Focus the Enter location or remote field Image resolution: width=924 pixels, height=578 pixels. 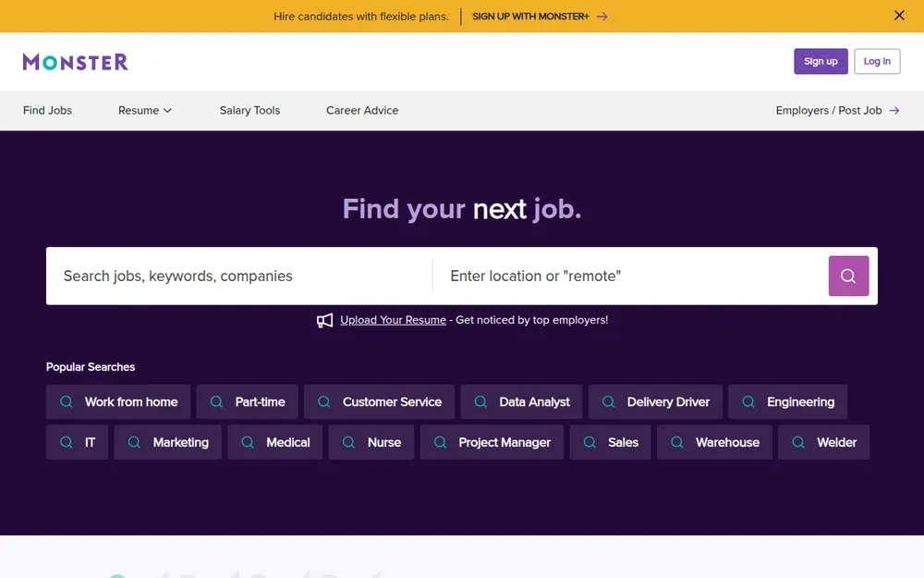630,276
